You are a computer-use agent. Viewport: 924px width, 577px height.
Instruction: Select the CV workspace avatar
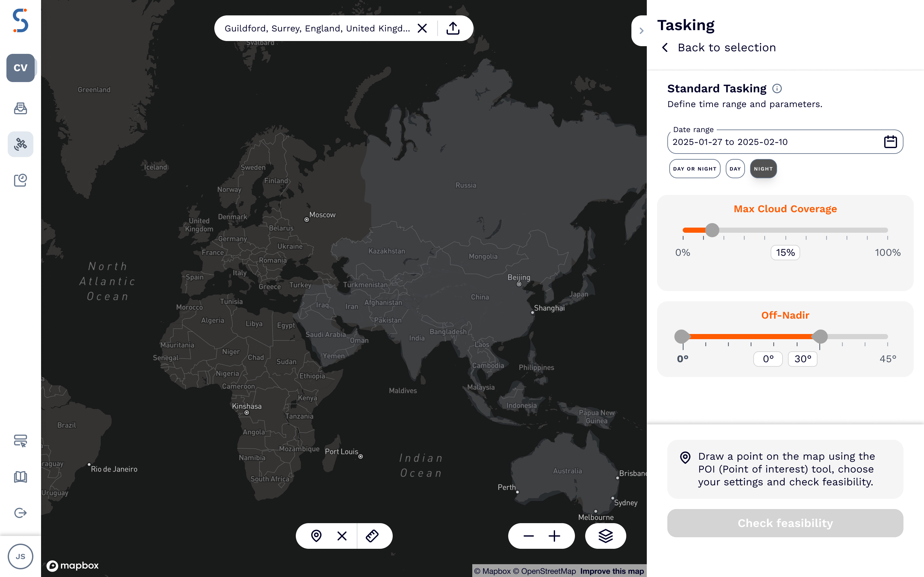pos(21,68)
